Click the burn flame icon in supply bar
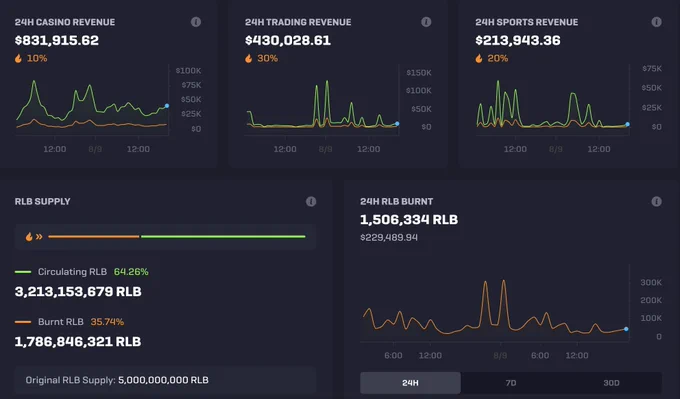The height and width of the screenshot is (399, 680). point(29,237)
